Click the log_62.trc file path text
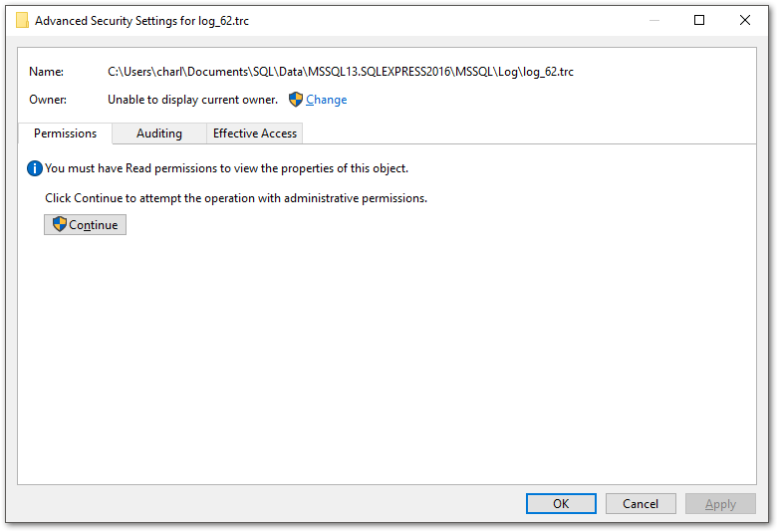778x532 pixels. pos(341,72)
